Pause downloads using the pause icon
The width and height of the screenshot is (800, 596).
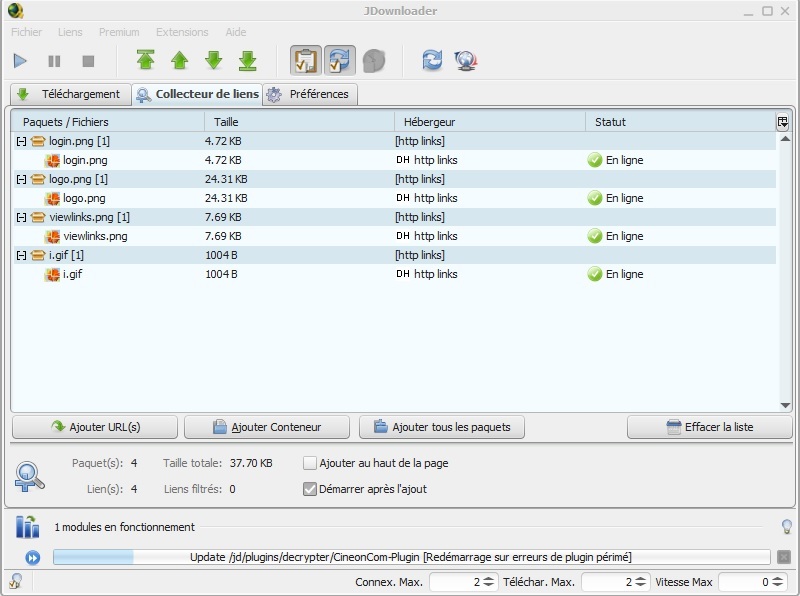(x=54, y=61)
